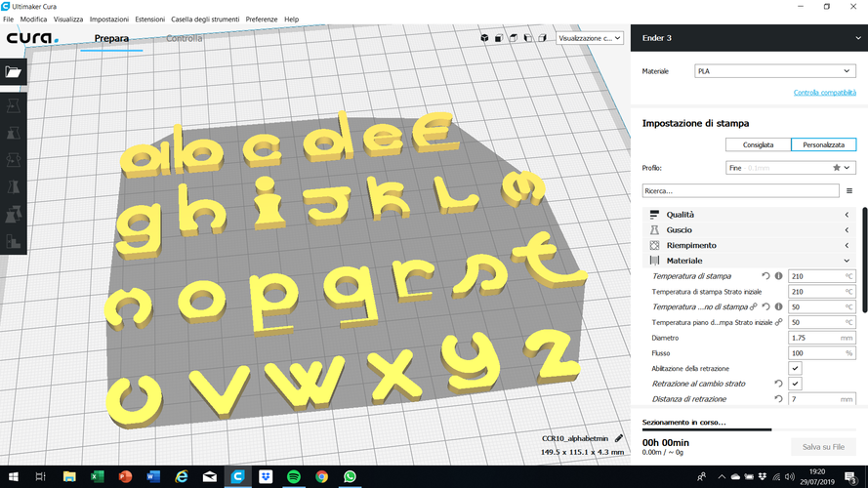
Task: Reset build plate temperature value
Action: tap(765, 306)
